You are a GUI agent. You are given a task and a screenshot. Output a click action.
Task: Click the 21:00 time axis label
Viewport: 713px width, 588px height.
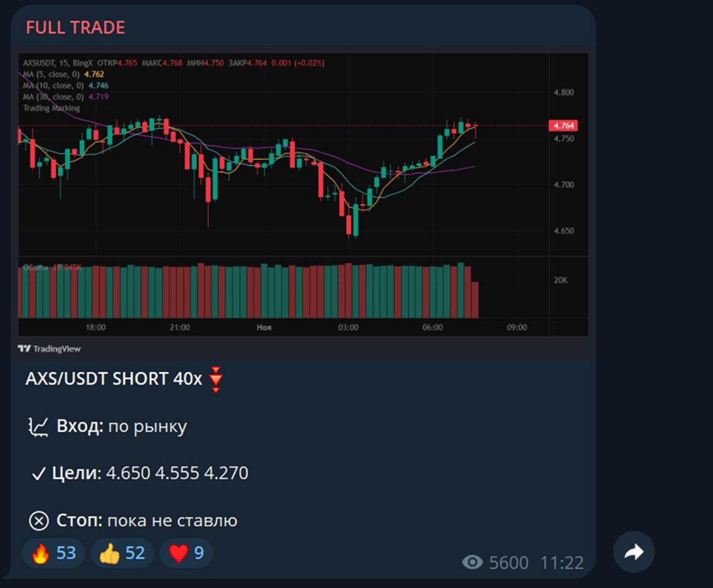pyautogui.click(x=180, y=328)
